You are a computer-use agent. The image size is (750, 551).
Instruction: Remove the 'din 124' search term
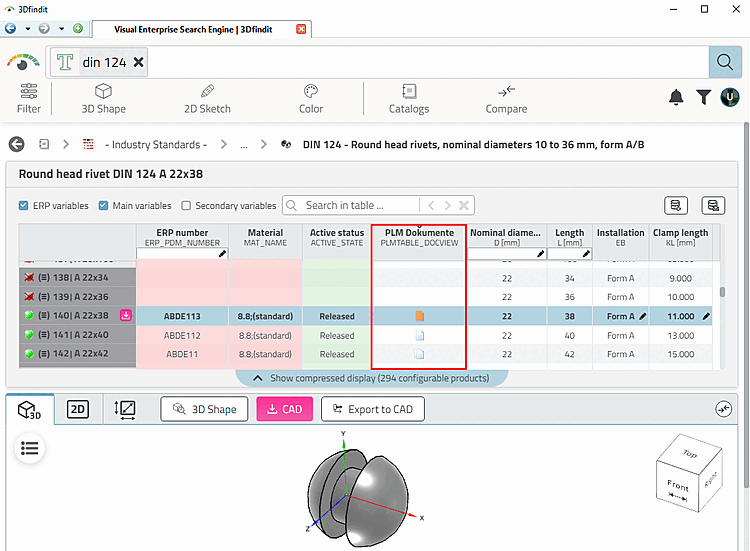coord(138,62)
